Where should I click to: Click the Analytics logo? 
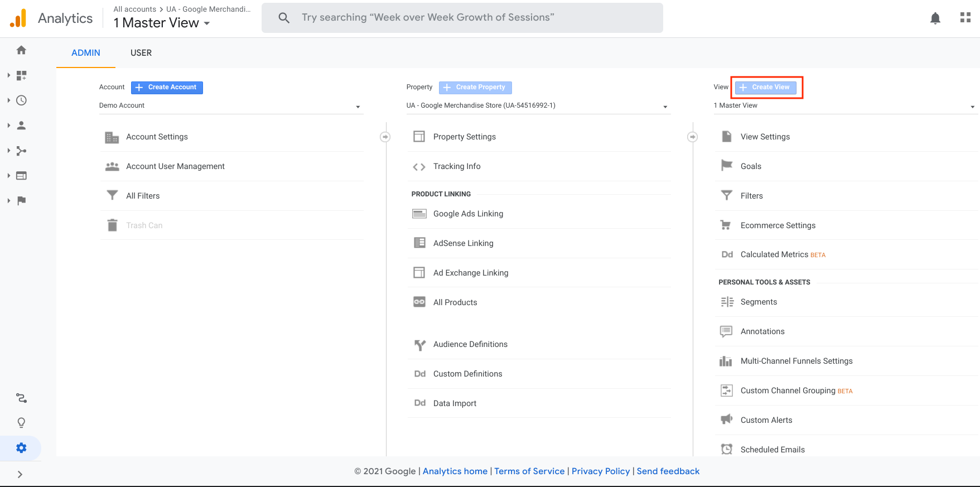(18, 18)
